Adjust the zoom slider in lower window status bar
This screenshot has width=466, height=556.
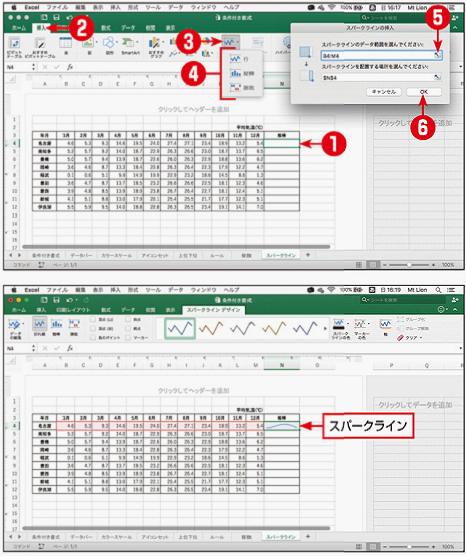tap(409, 546)
